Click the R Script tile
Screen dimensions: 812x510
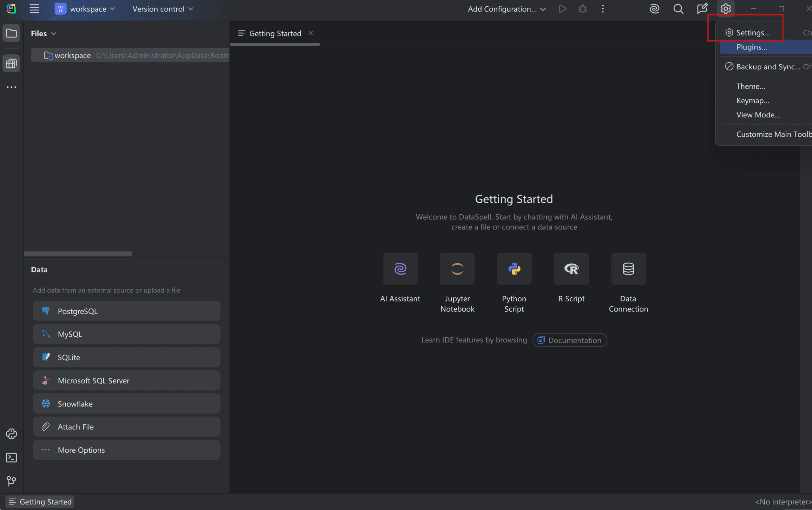click(571, 269)
